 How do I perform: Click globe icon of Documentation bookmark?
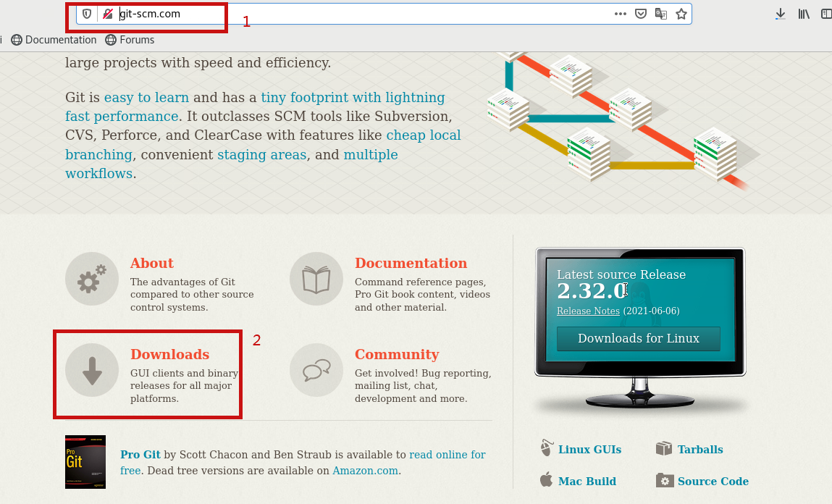(17, 40)
